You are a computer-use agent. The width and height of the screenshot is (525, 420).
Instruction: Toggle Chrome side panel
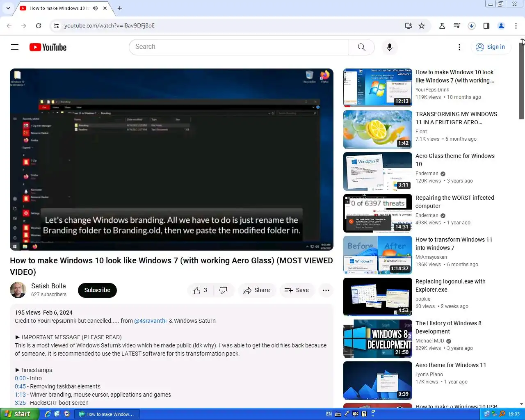pyautogui.click(x=486, y=25)
